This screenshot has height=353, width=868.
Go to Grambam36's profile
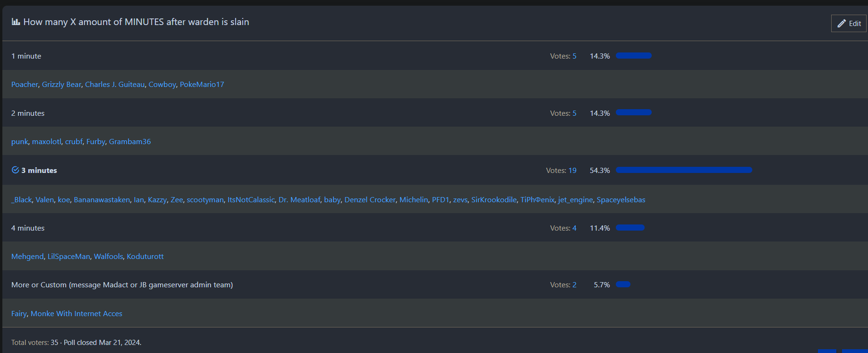(x=130, y=142)
